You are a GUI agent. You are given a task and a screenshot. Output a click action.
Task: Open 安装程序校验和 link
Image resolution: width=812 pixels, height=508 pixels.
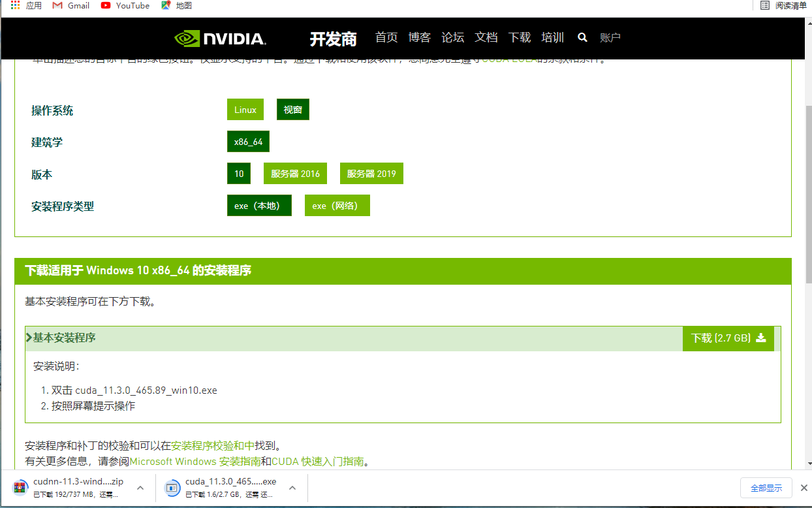coord(213,446)
